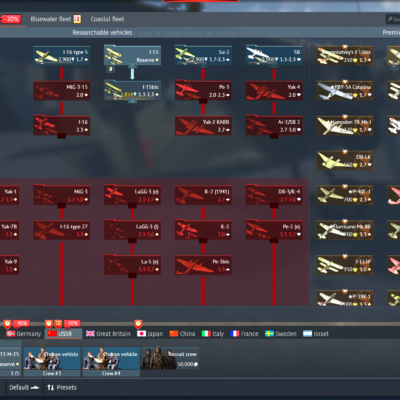This screenshot has width=400, height=400.
Task: Select the locked I-16 2.3 card
Action: click(62, 125)
